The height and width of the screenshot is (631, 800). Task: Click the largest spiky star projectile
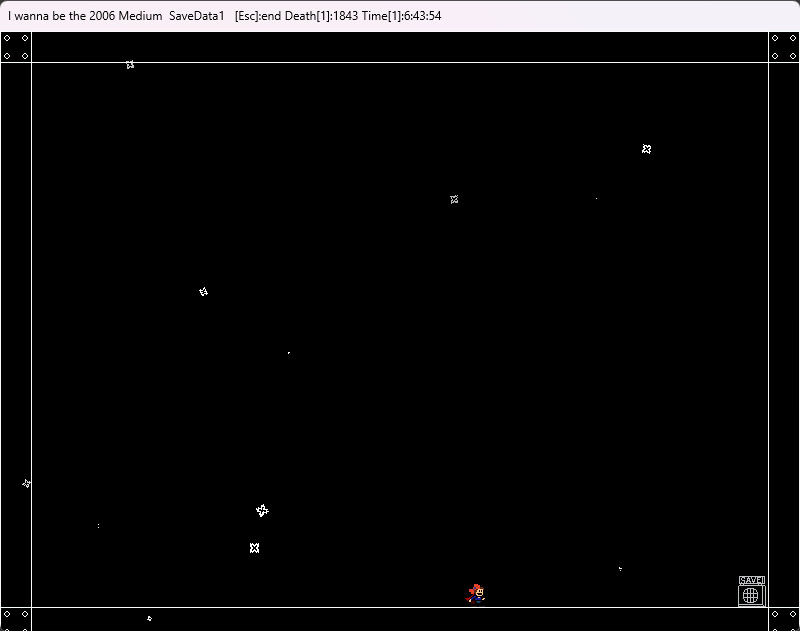tap(262, 511)
